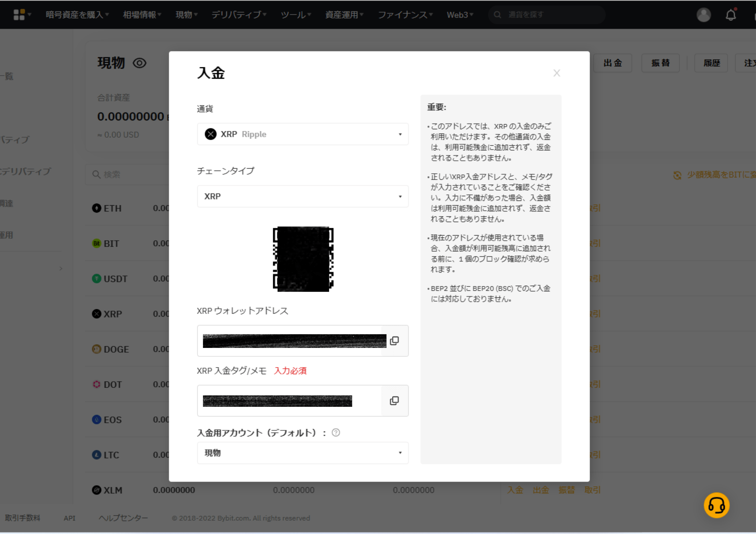Click the DOGE coin icon
The height and width of the screenshot is (534, 756).
pos(97,349)
